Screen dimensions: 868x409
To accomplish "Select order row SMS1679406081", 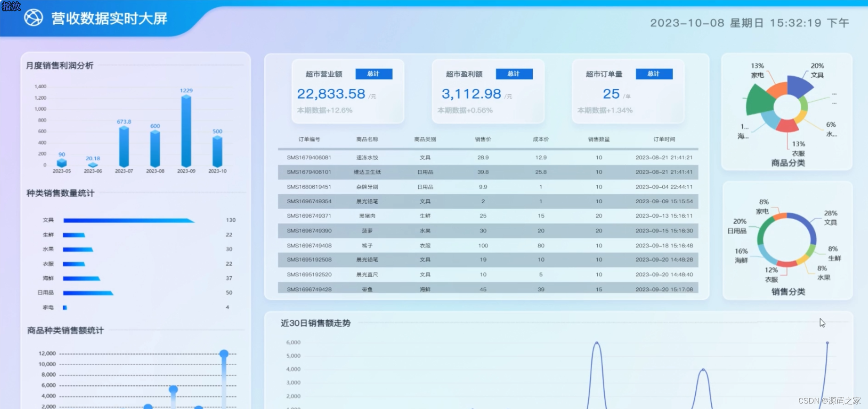I will click(488, 157).
